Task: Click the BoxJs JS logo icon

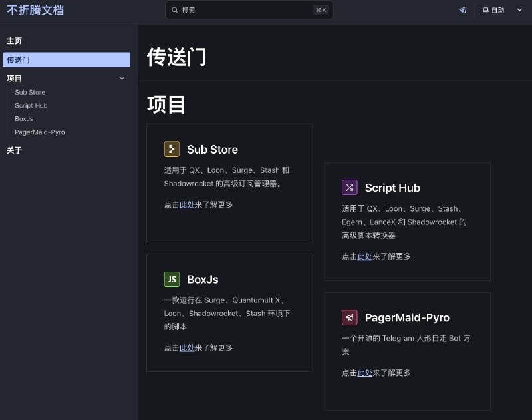Action: (x=172, y=279)
